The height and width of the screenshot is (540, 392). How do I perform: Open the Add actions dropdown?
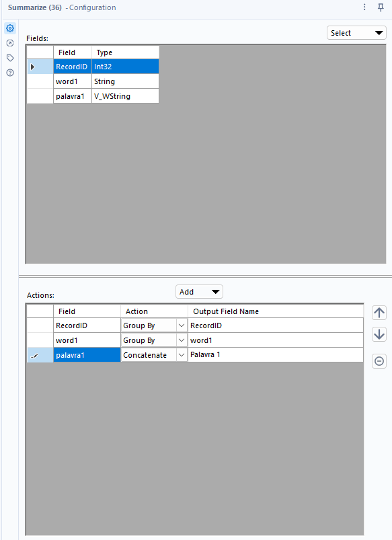point(199,292)
